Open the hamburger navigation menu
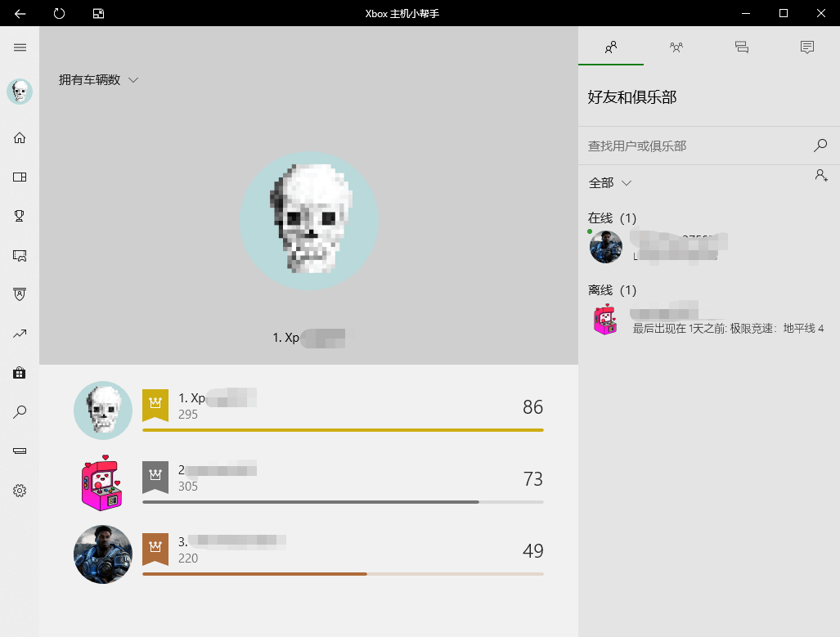This screenshot has height=637, width=840. coord(20,47)
